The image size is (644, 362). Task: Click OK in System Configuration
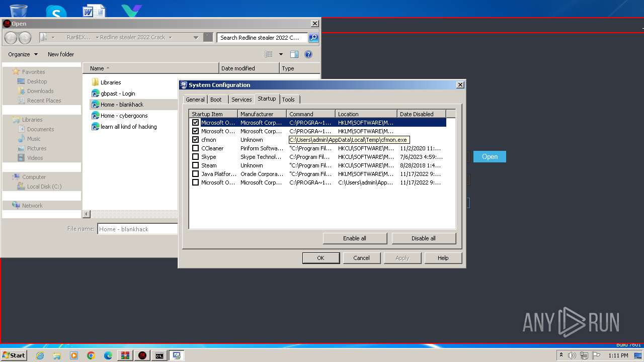[320, 258]
